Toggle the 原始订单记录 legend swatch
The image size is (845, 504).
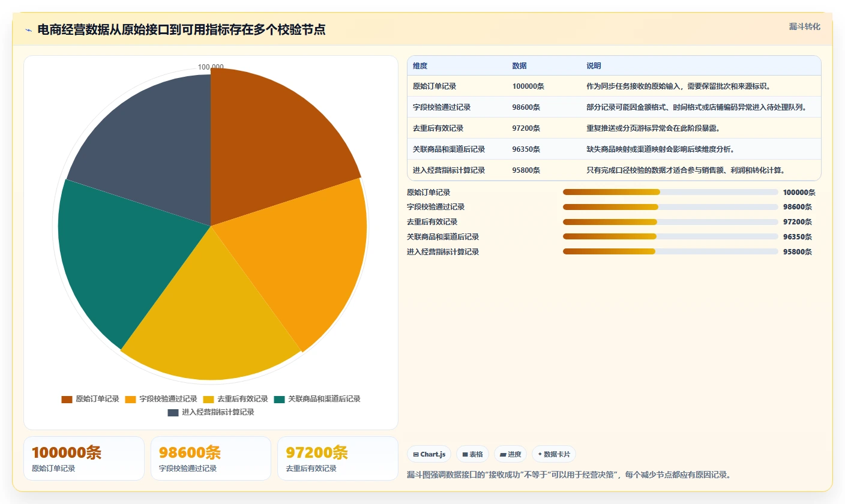67,399
